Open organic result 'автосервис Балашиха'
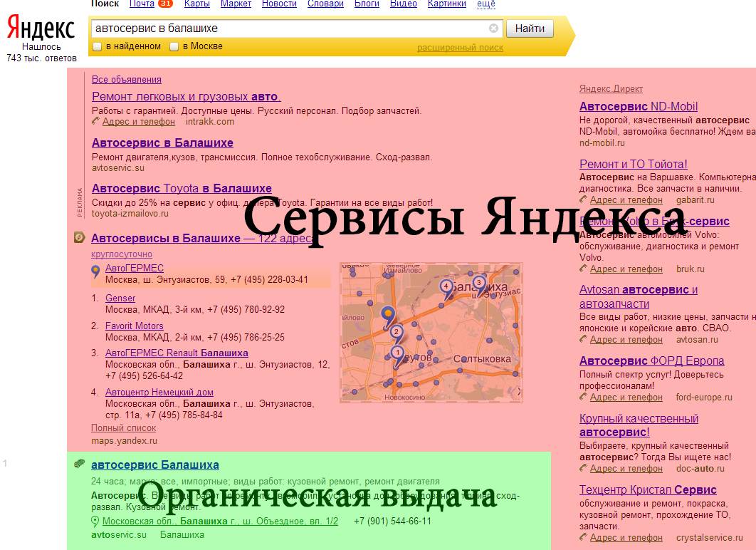Image resolution: width=756 pixels, height=550 pixels. click(154, 465)
